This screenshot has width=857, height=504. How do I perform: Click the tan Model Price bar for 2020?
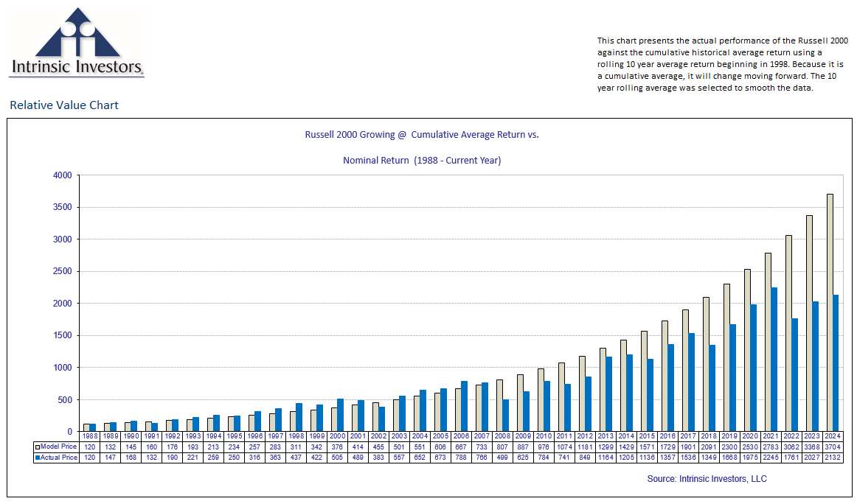(747, 351)
